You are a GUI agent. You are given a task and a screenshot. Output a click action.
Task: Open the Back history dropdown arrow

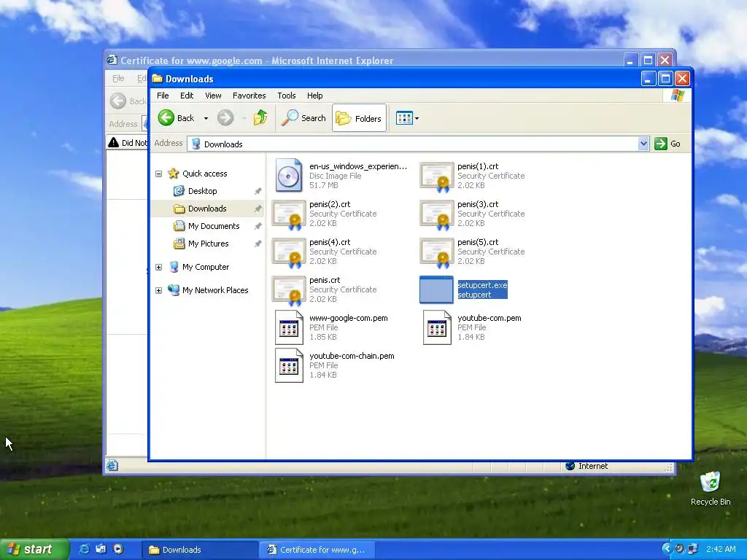(x=206, y=118)
